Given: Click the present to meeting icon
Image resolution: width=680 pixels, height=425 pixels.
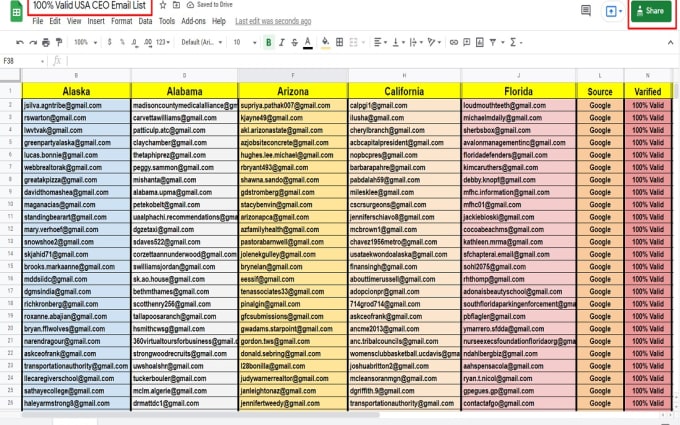Looking at the screenshot, I should pyautogui.click(x=613, y=11).
